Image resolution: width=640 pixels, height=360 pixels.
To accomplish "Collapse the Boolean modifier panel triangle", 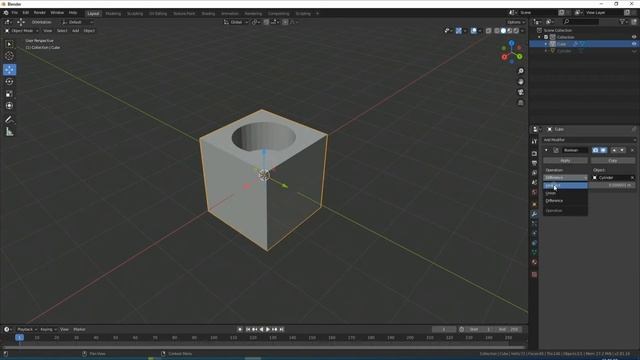I will tap(546, 150).
